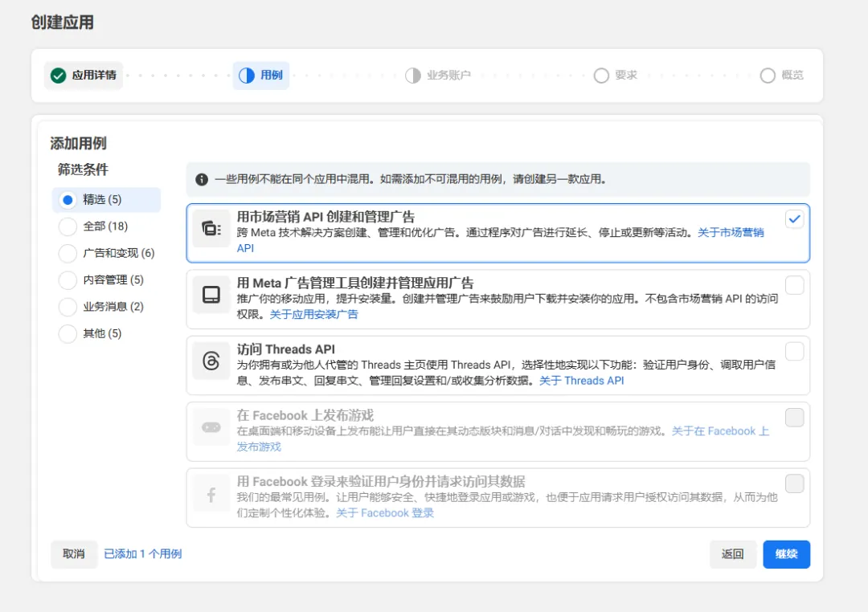Click the marketing API ads use case icon
The height and width of the screenshot is (612, 868).
click(211, 228)
